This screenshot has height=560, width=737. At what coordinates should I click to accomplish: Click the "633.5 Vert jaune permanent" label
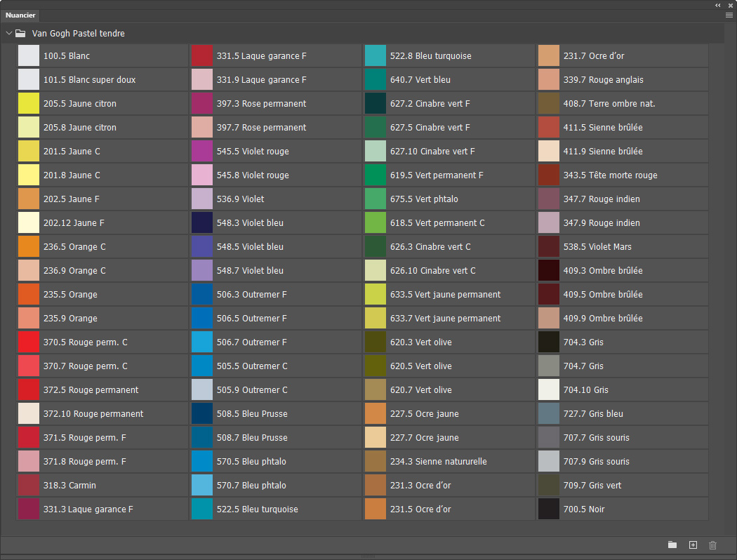445,295
